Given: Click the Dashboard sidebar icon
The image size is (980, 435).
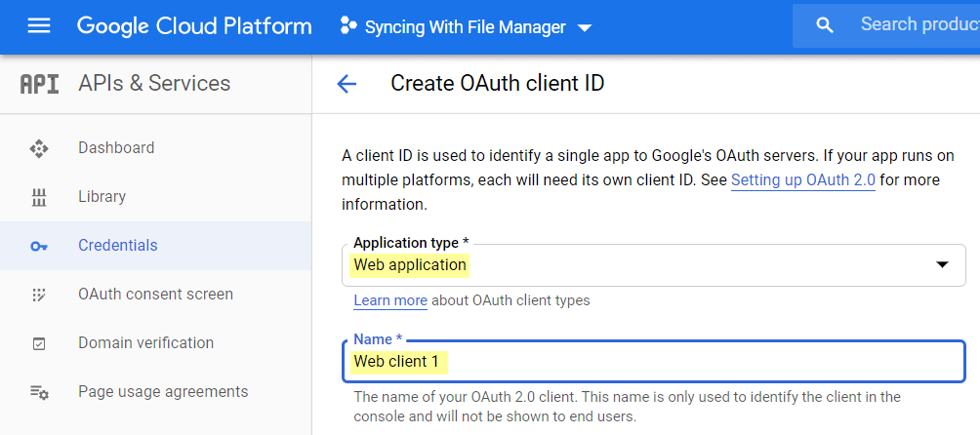Looking at the screenshot, I should tap(39, 148).
